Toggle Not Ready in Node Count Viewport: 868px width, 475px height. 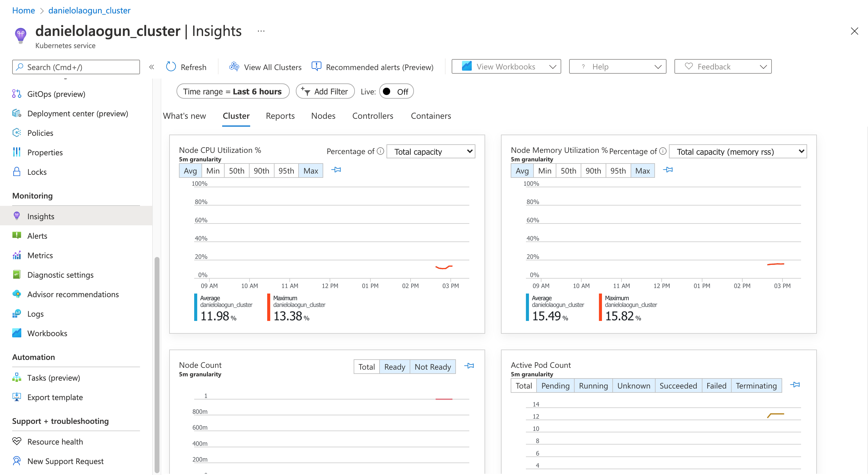point(433,367)
